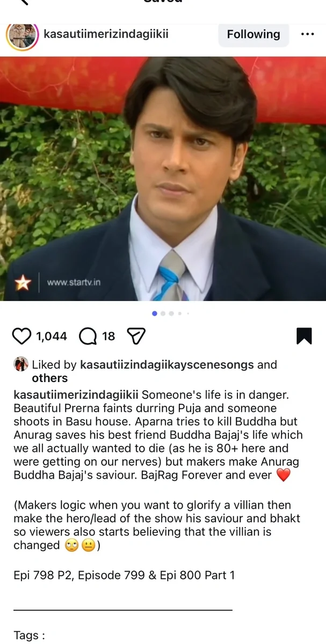
Task: Tap the first carousel dot indicator
Action: (x=155, y=313)
